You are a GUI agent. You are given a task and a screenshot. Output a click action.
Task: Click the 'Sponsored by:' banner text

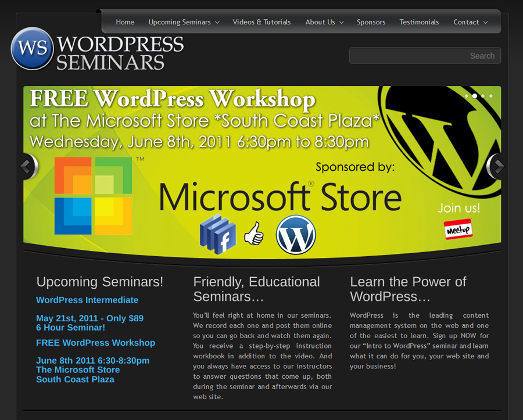355,167
